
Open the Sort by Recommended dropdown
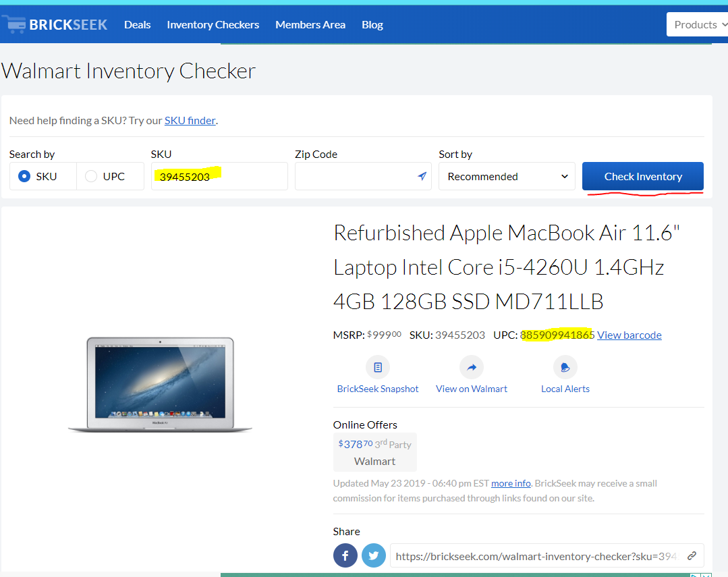[x=507, y=176]
